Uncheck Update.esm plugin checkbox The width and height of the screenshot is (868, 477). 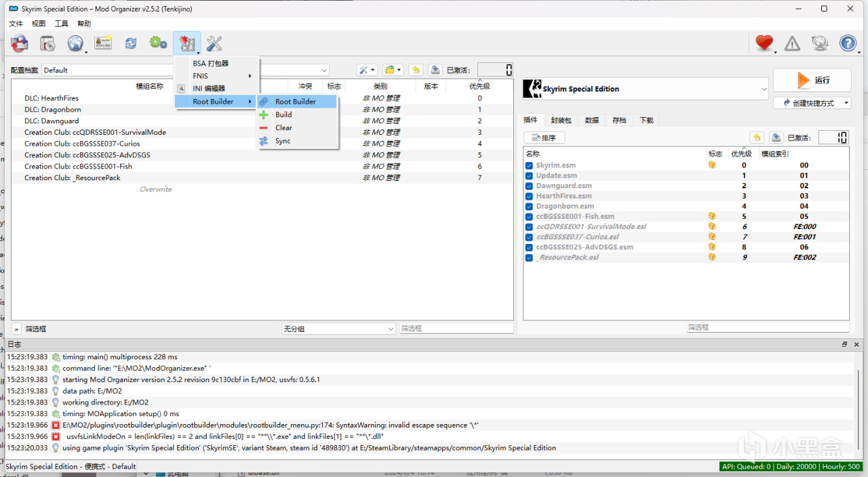coord(529,175)
